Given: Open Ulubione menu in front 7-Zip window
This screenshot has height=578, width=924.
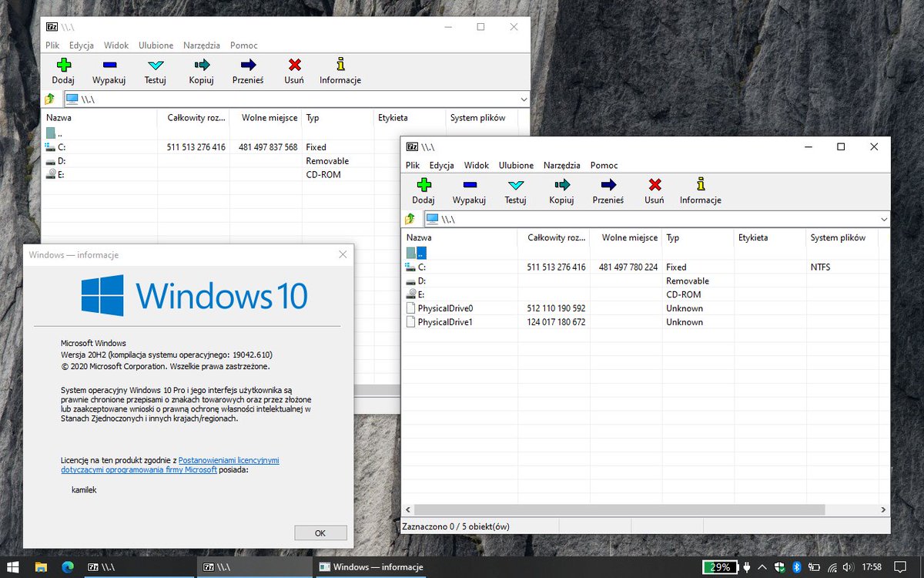Looking at the screenshot, I should point(516,165).
